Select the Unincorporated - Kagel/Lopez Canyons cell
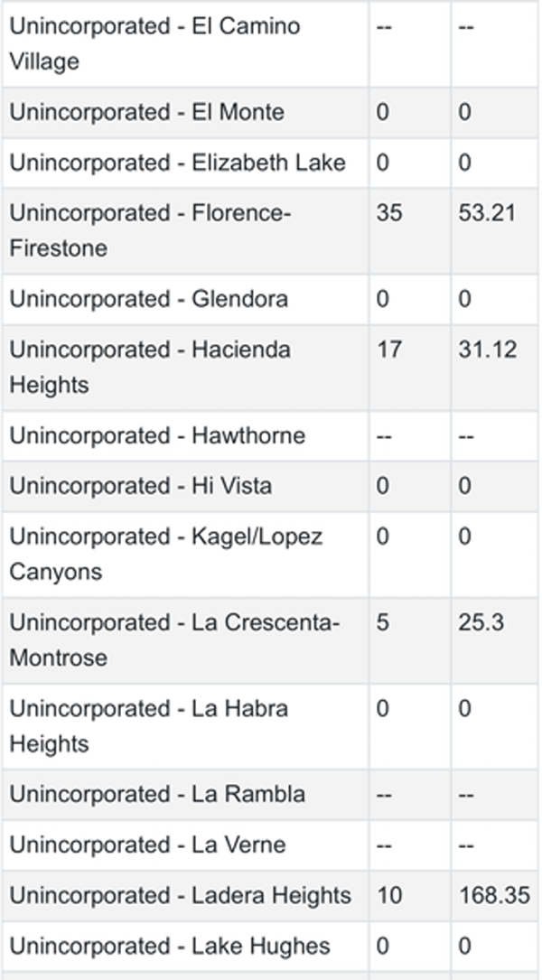The height and width of the screenshot is (980, 542). click(x=165, y=554)
